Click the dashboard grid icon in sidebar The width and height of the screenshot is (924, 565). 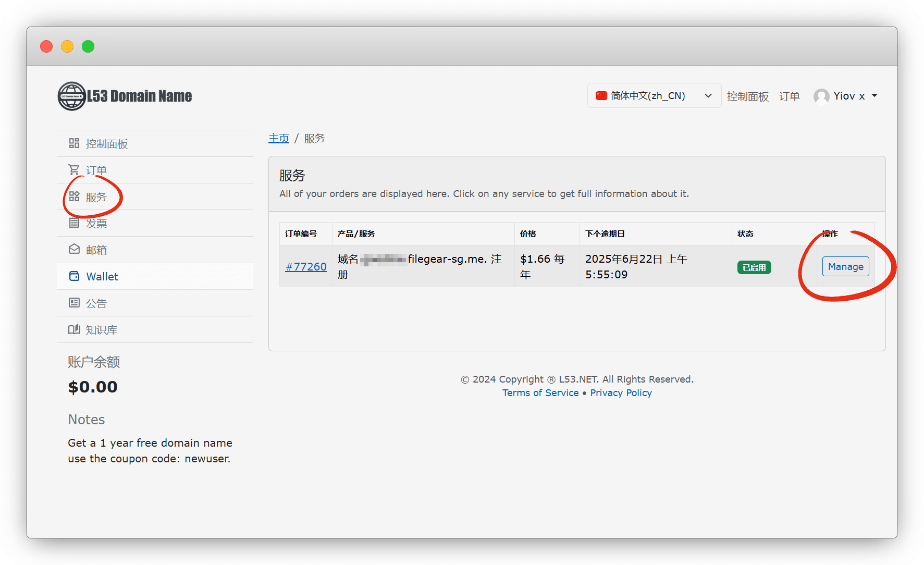pyautogui.click(x=74, y=143)
